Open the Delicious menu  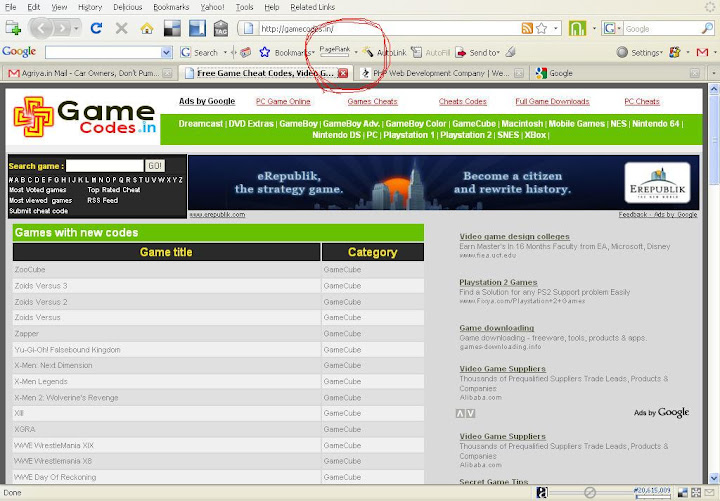pyautogui.click(x=128, y=7)
